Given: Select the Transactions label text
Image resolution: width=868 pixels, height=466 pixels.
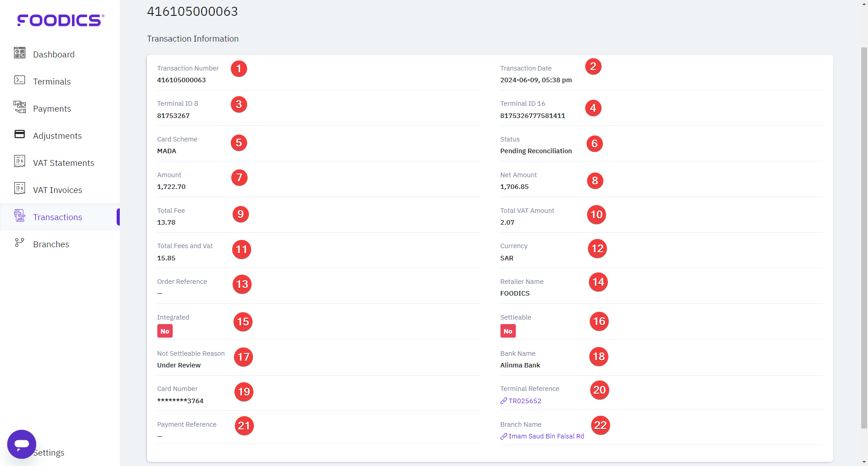Looking at the screenshot, I should tap(58, 217).
